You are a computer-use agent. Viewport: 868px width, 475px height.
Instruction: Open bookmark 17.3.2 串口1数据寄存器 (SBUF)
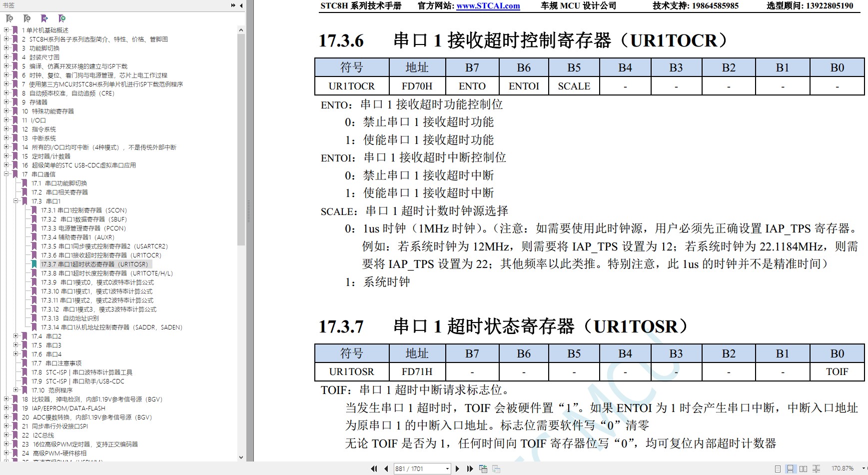(x=84, y=219)
